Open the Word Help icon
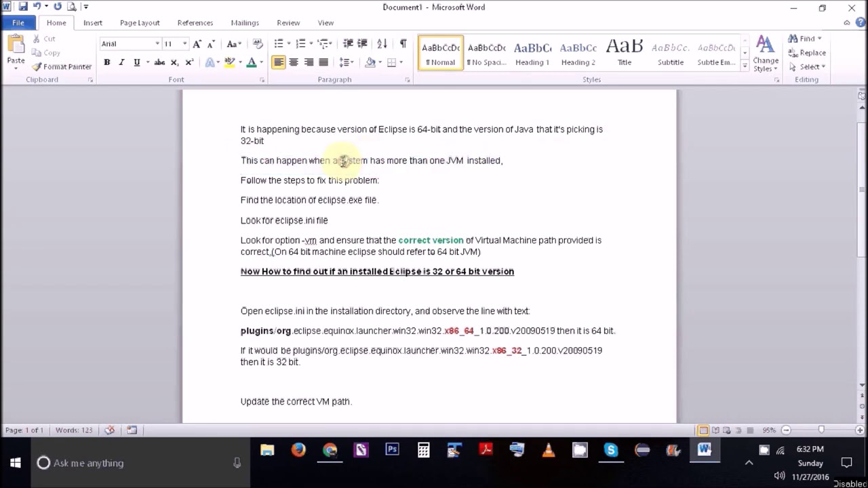 [861, 22]
